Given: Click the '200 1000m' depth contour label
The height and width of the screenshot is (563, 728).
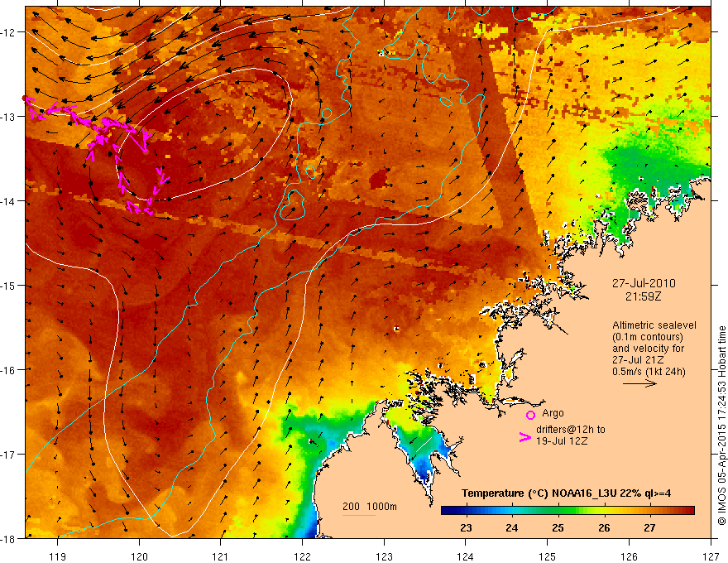Looking at the screenshot, I should [370, 507].
